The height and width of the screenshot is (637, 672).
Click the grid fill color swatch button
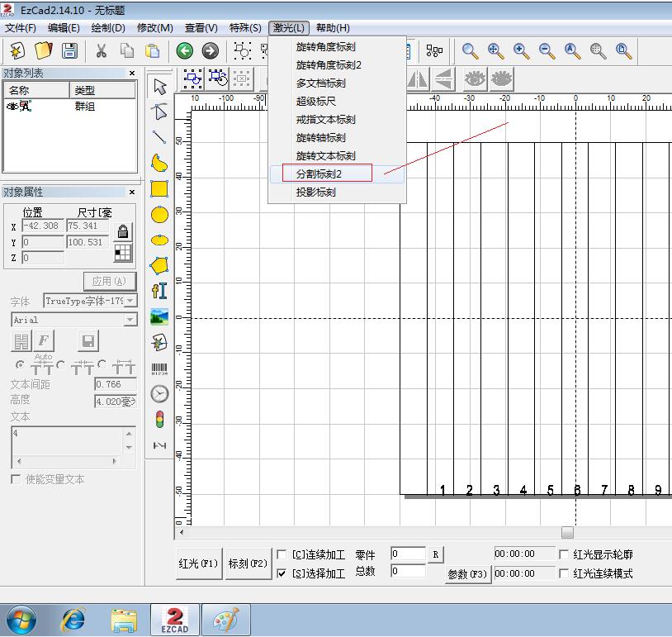[x=121, y=251]
